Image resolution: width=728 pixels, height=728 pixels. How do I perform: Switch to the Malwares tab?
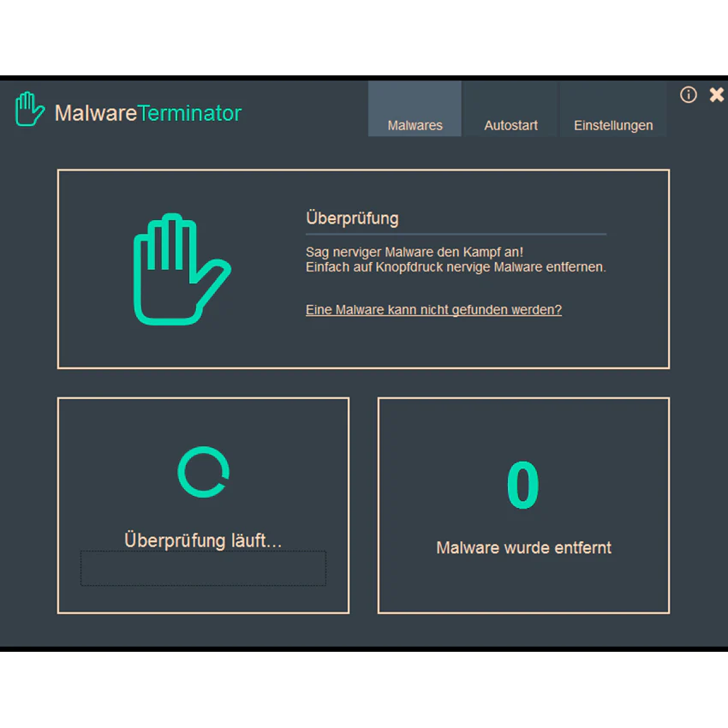(415, 109)
